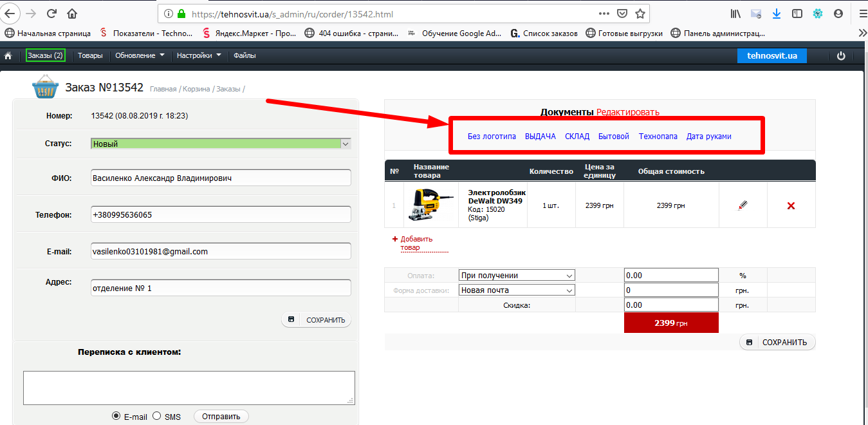Click the ФИО input field
Image resolution: width=868 pixels, height=425 pixels.
[x=221, y=178]
